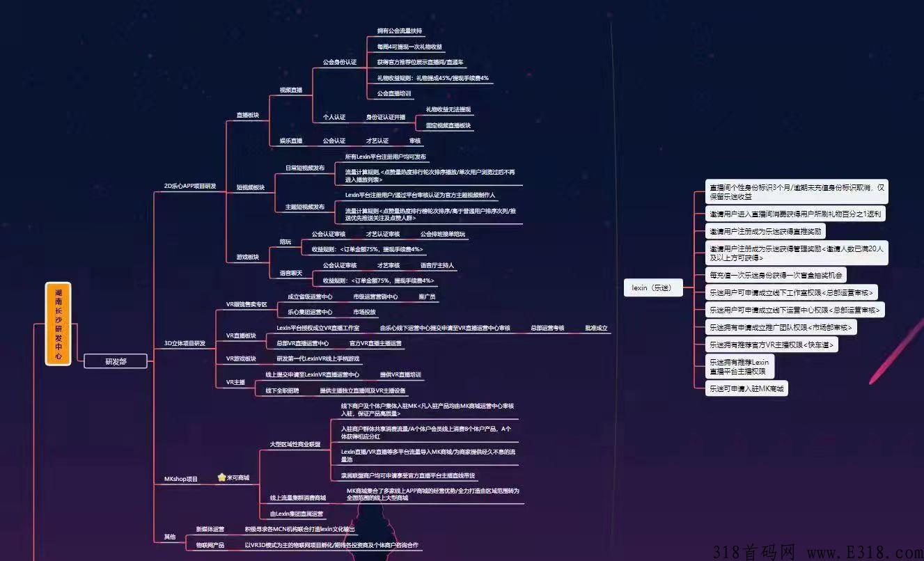The width and height of the screenshot is (924, 561).
Task: Select 研发第一代LexinVR线上手柄游戏 leaf
Action: pos(318,358)
